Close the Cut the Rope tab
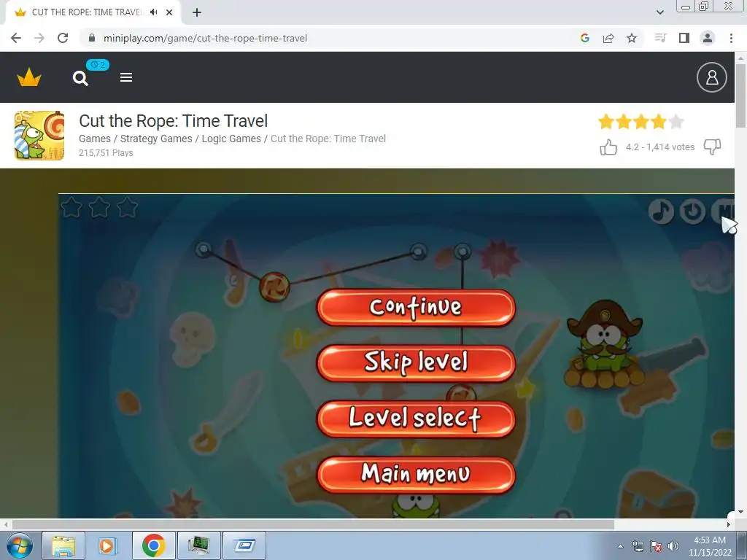747x560 pixels. (x=169, y=12)
